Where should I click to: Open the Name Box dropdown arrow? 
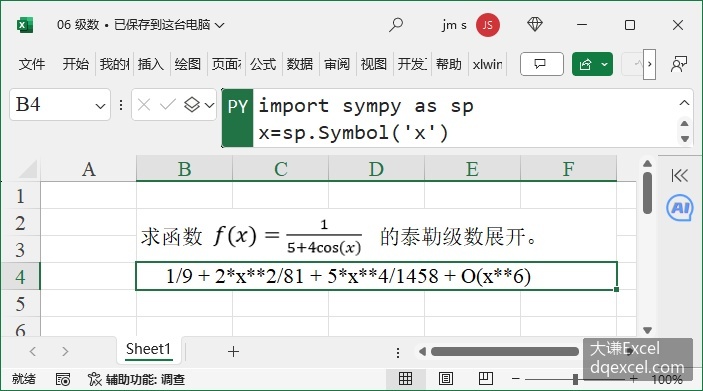[100, 106]
